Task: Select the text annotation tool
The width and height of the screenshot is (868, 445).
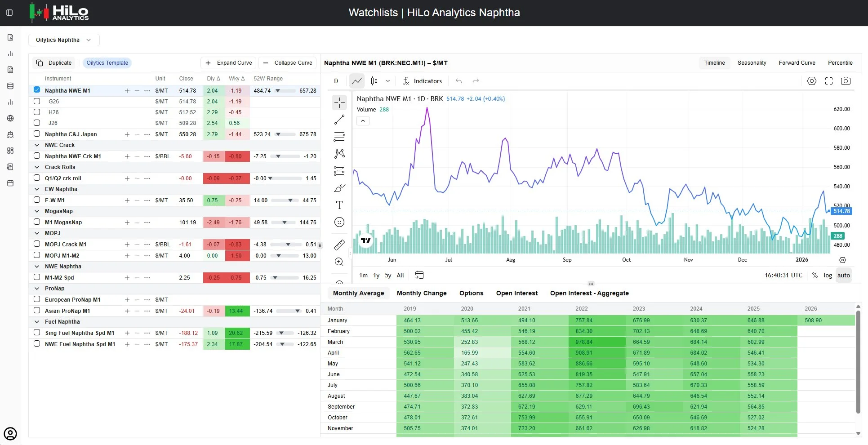Action: [339, 205]
